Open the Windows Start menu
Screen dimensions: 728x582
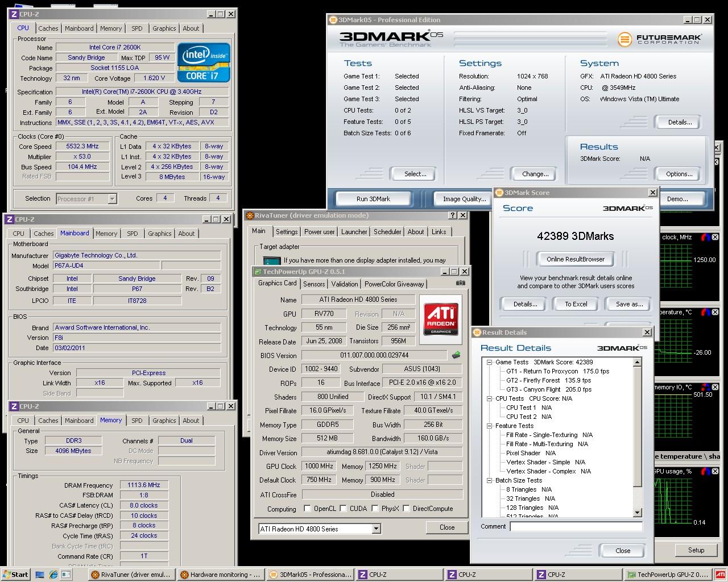pyautogui.click(x=15, y=574)
